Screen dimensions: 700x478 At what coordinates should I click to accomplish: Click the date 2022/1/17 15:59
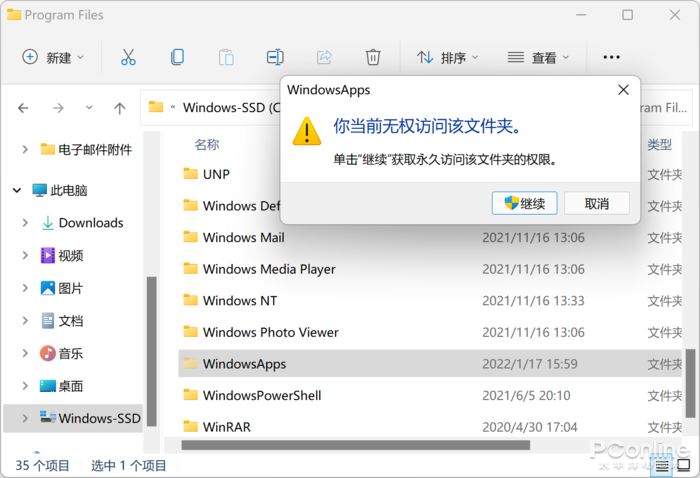529,364
